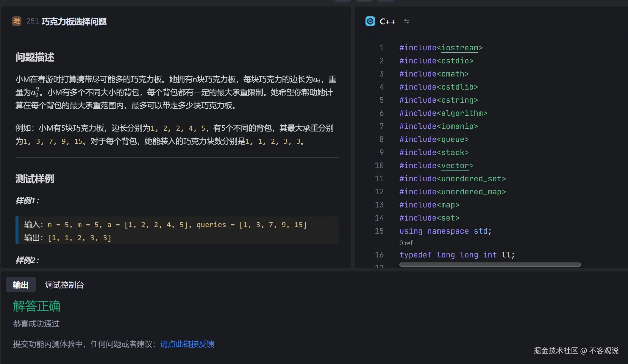The height and width of the screenshot is (364, 628).
Task: Follow the underlined vector include link
Action: pos(455,165)
